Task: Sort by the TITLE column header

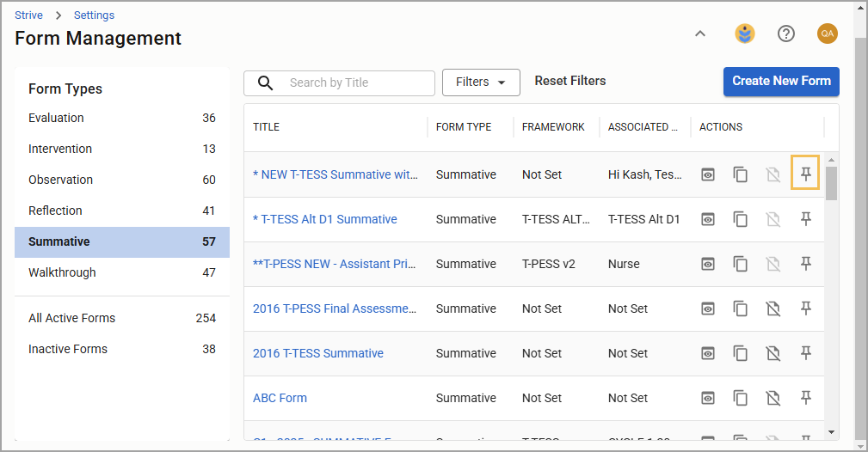Action: pos(267,127)
